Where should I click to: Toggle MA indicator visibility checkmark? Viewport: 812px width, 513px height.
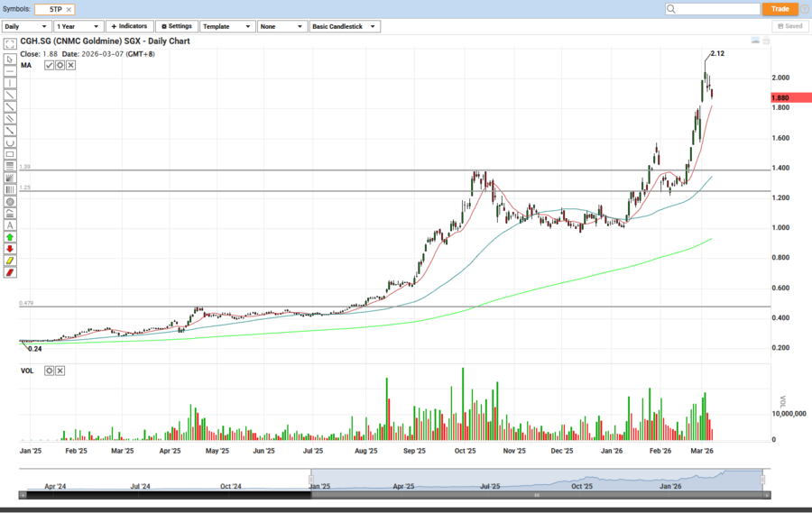coord(50,66)
